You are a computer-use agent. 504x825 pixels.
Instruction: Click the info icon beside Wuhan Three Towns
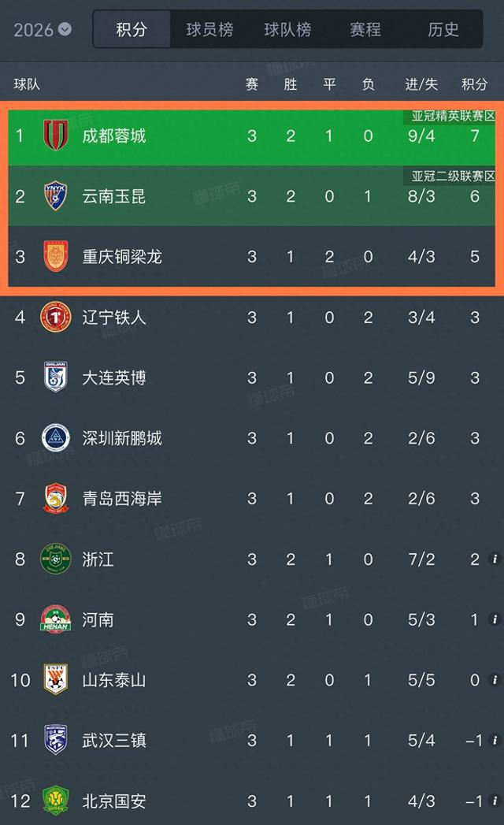(494, 741)
